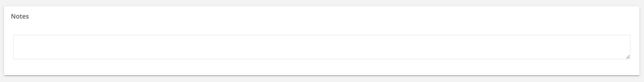Select the Notes heading text
The height and width of the screenshot is (82, 644).
(x=20, y=16)
